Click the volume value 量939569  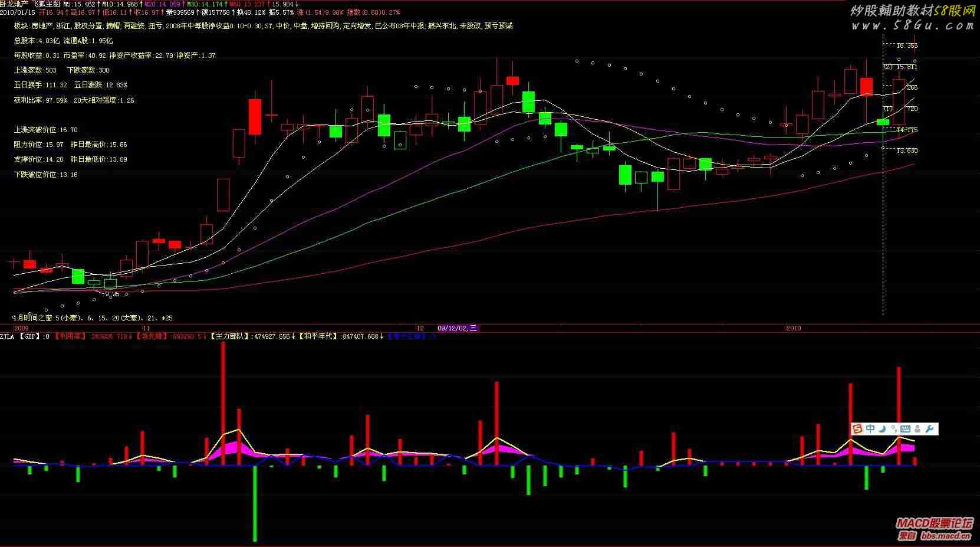(x=180, y=12)
